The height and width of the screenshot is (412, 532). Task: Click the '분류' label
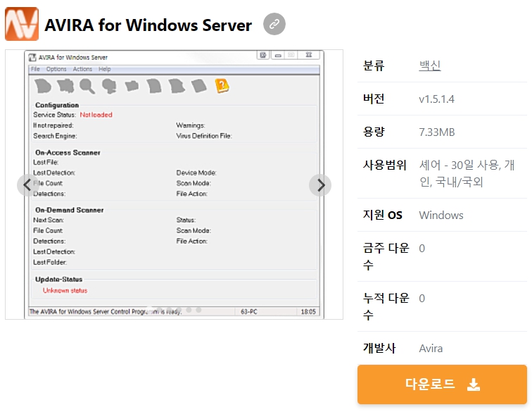coord(374,65)
